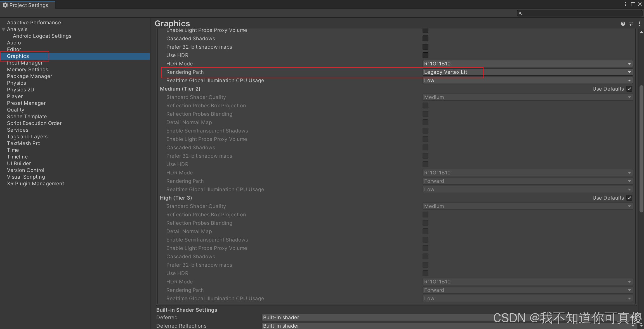Click the Graphics preset selector icon
Image resolution: width=644 pixels, height=329 pixels.
click(x=631, y=24)
